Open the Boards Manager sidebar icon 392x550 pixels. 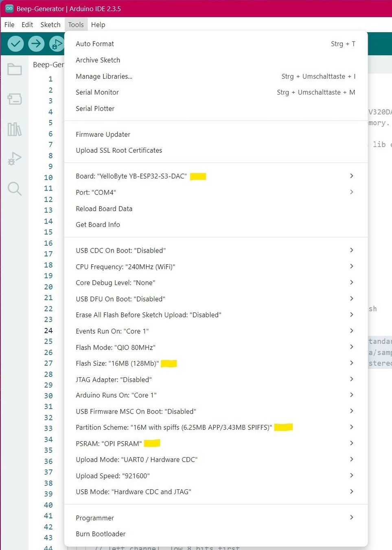(15, 99)
